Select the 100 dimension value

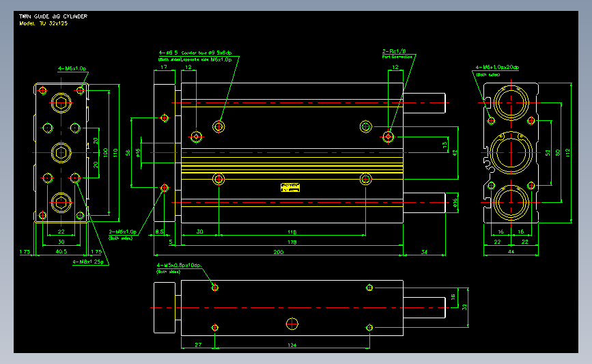tap(105, 152)
